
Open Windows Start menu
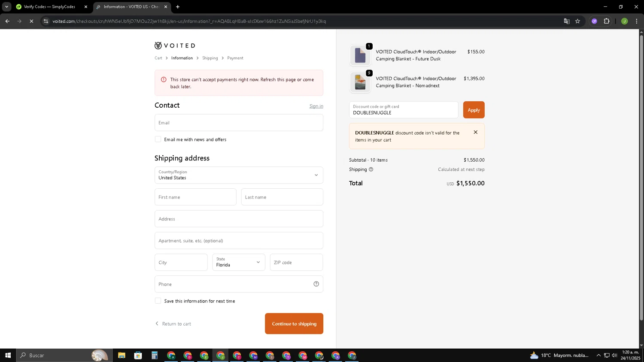tap(8, 355)
